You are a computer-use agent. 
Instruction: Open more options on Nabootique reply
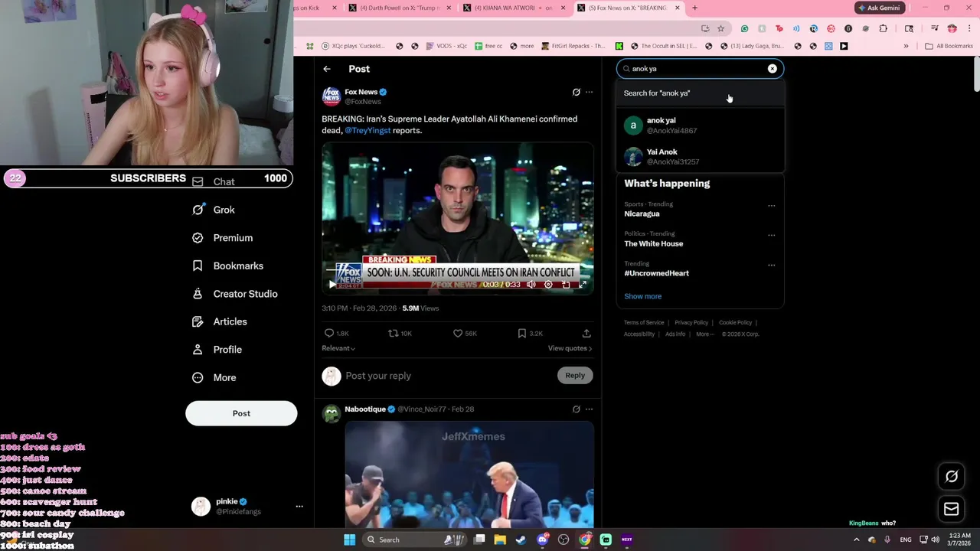(x=589, y=409)
